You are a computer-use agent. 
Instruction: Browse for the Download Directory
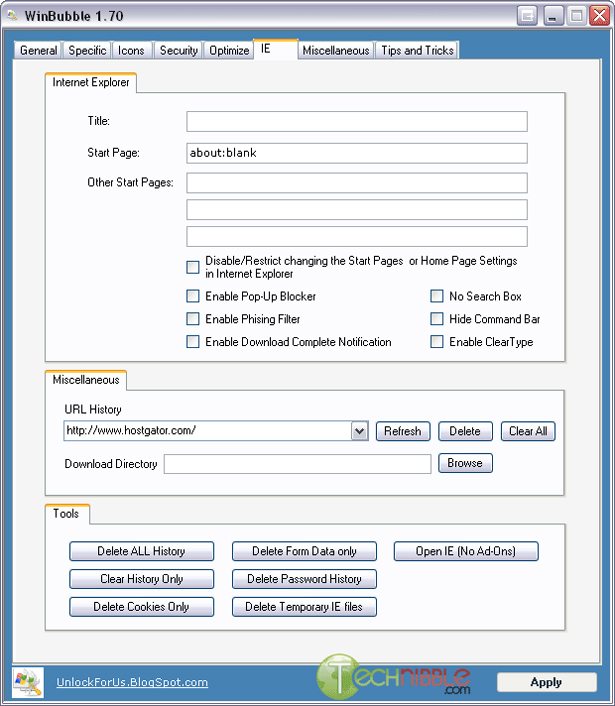pos(465,463)
